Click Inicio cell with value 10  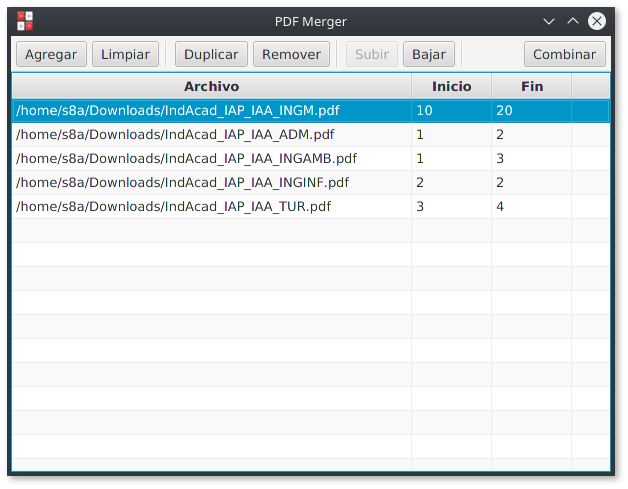point(450,111)
